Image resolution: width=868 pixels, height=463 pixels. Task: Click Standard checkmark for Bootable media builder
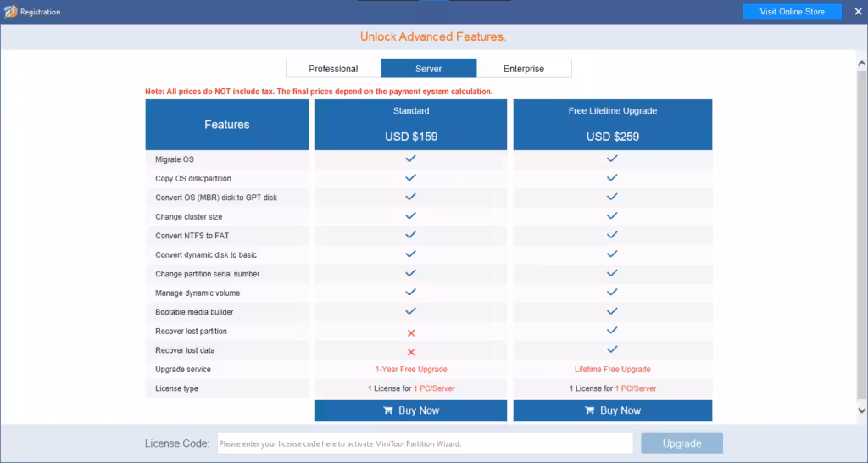410,311
